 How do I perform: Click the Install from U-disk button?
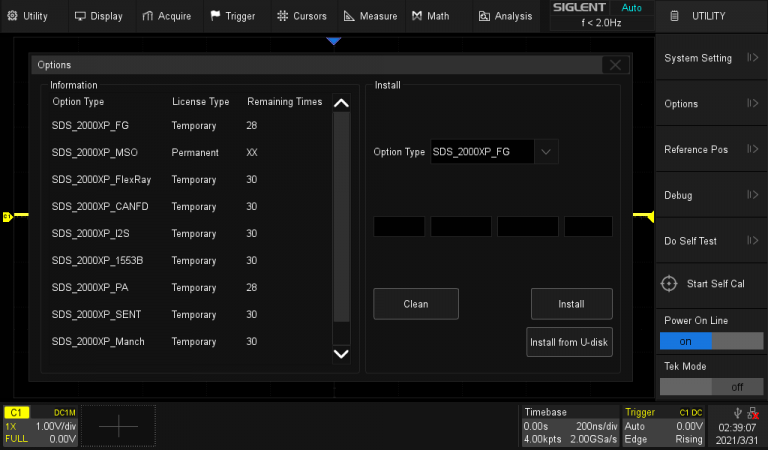coord(570,342)
